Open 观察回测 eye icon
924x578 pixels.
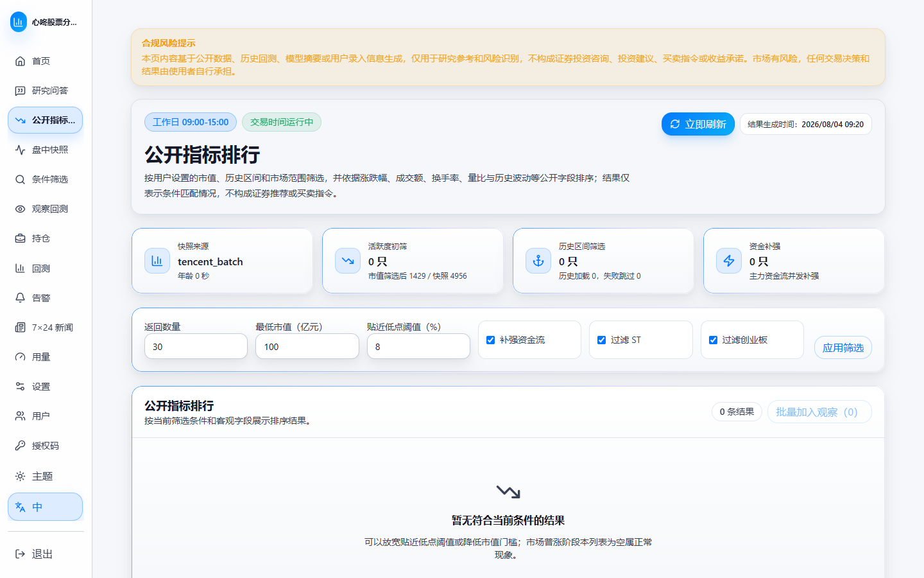[x=20, y=209]
